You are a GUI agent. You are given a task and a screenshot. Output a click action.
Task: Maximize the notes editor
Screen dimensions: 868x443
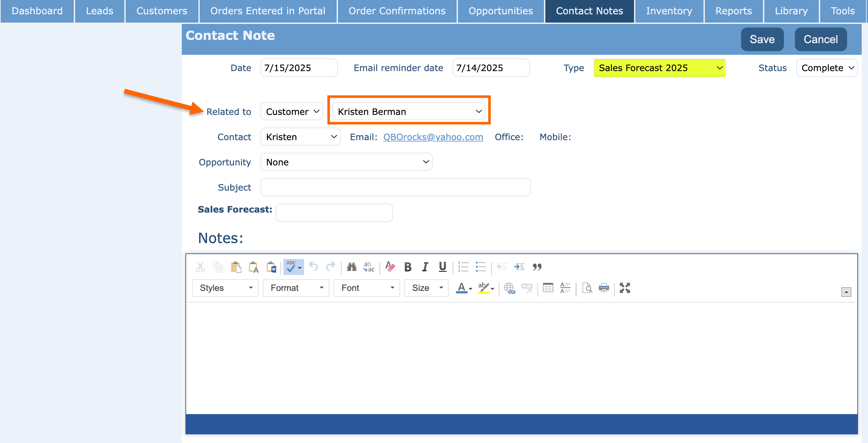coord(624,288)
